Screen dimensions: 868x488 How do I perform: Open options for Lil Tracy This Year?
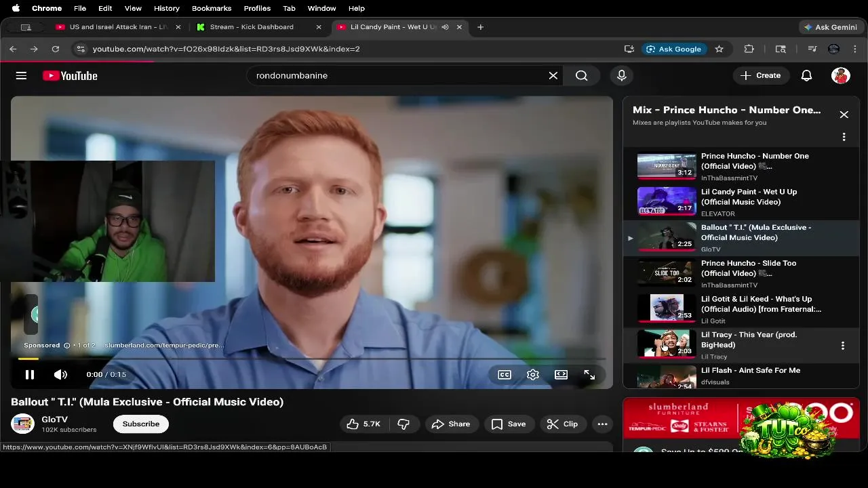point(843,346)
